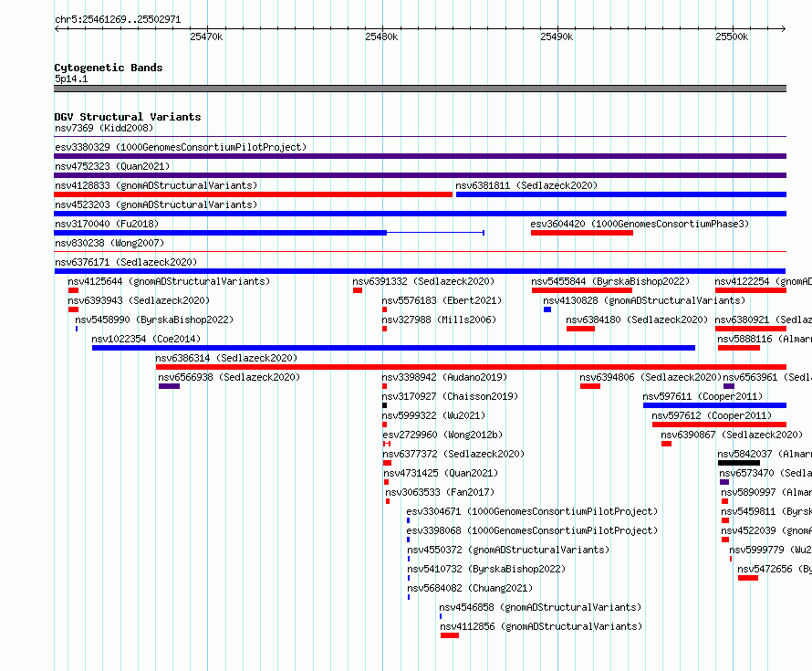812x671 pixels.
Task: Click nsv5410732 (ByrskaBishop2022) label
Action: click(486, 569)
